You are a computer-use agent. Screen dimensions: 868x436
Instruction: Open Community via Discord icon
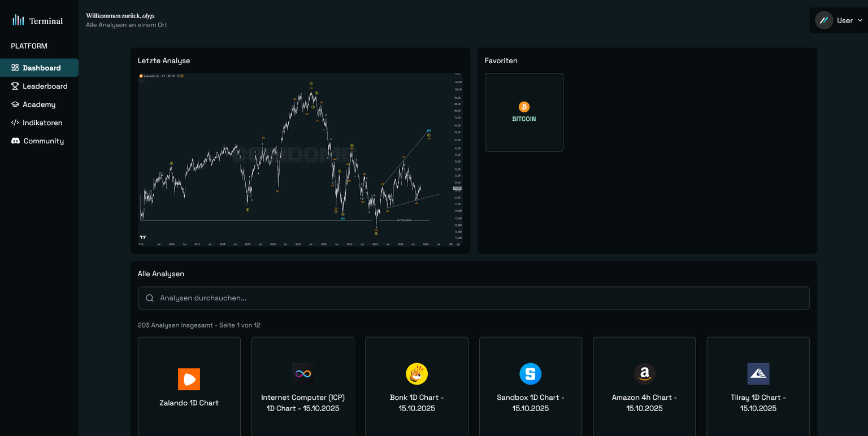[x=15, y=141]
